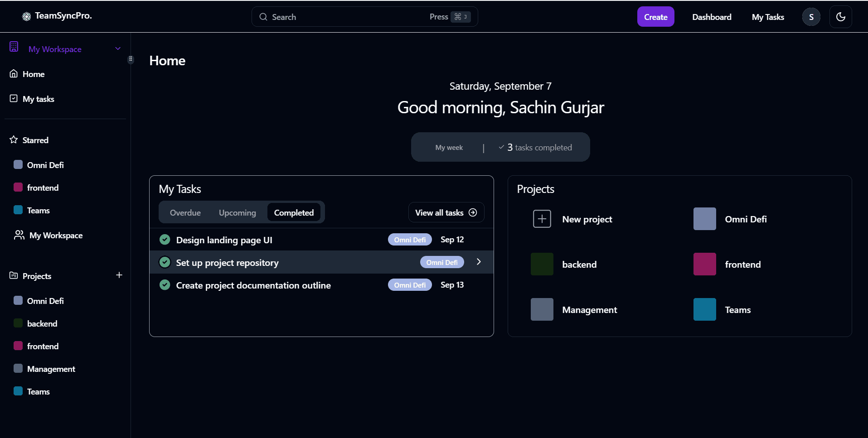The width and height of the screenshot is (868, 438).
Task: Click the New project plus tile icon
Action: pyautogui.click(x=542, y=219)
